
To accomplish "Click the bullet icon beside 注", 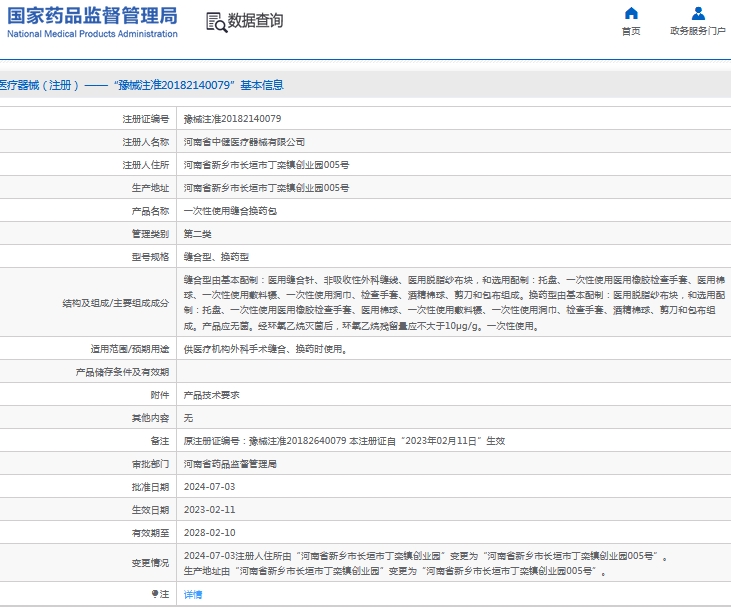I will (155, 594).
